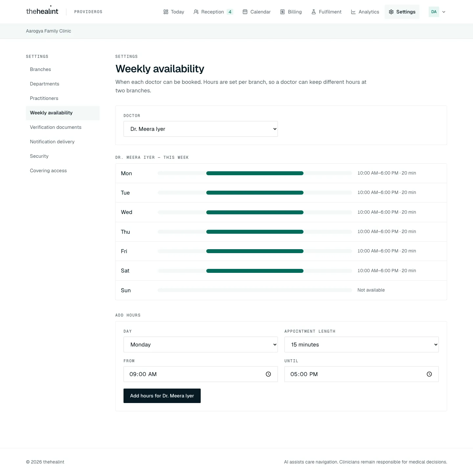This screenshot has width=473, height=476.
Task: Switch to the Calendar tab
Action: pos(257,12)
